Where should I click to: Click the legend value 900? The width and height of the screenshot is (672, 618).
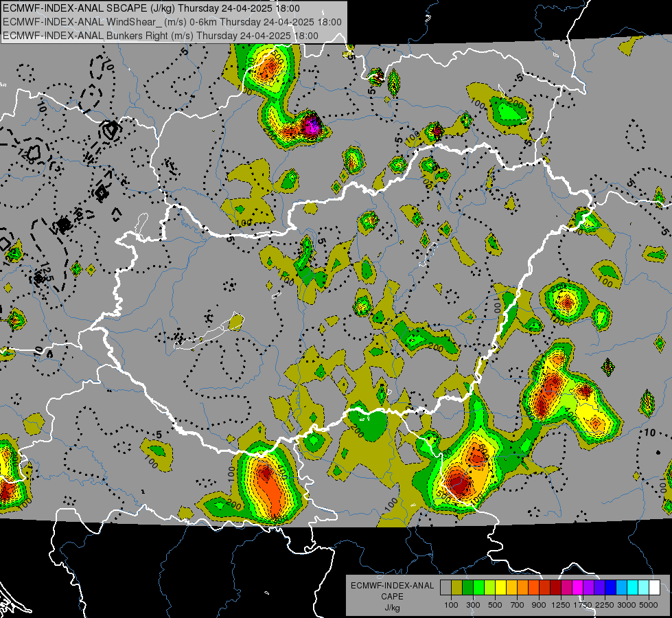coord(539,605)
